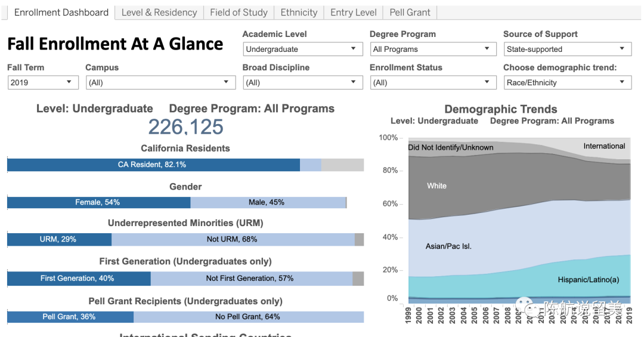Open the Source of Support dropdown
644x337 pixels.
[x=566, y=50]
